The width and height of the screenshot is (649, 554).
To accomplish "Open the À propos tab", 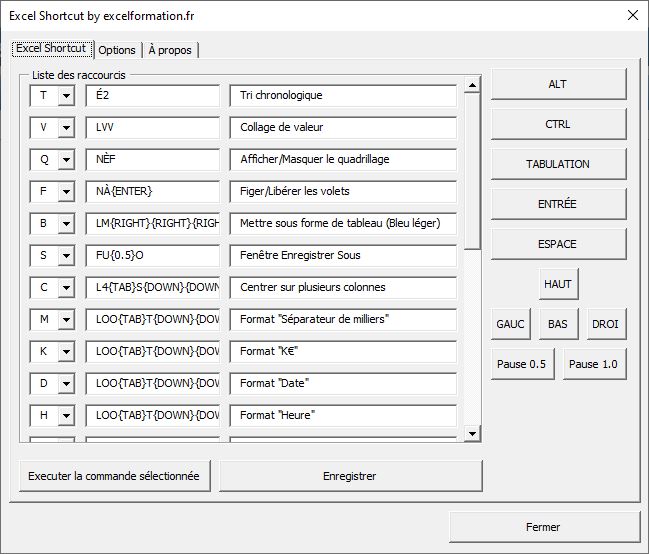I will tap(170, 50).
